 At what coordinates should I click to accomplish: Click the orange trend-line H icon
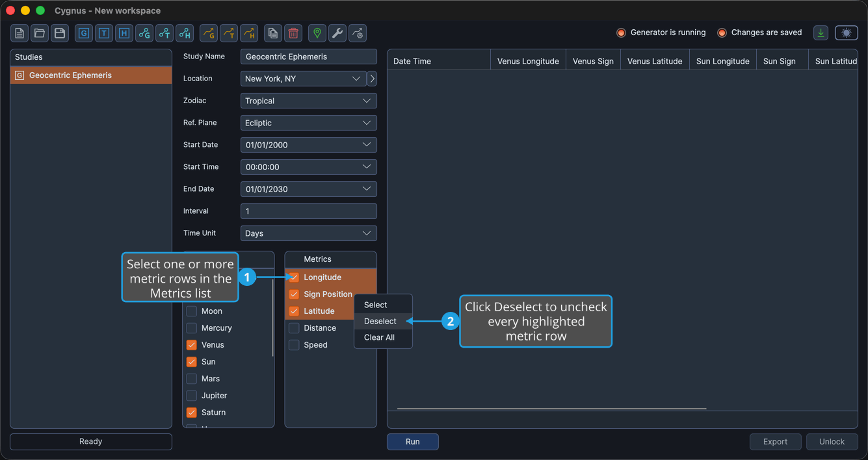point(249,33)
